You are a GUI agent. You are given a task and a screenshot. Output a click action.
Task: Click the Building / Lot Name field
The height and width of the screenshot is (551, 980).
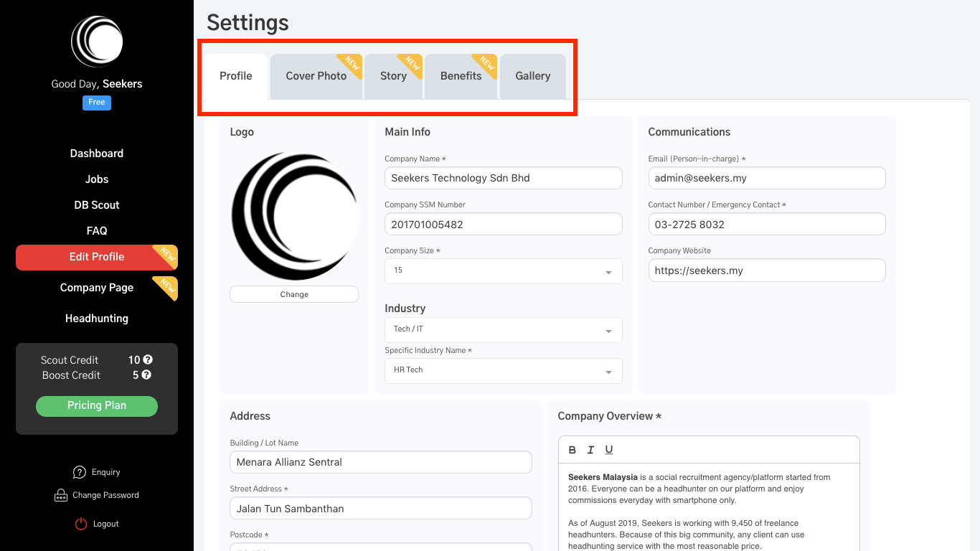click(x=381, y=462)
